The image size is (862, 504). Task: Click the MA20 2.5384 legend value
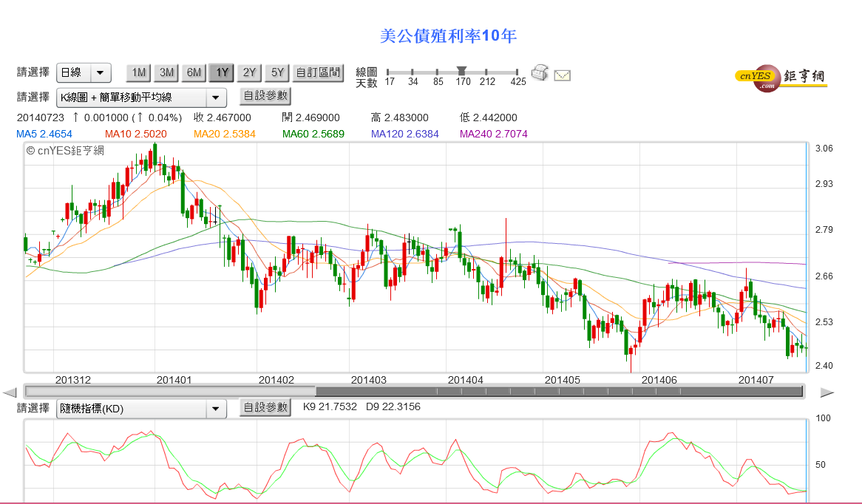point(224,134)
